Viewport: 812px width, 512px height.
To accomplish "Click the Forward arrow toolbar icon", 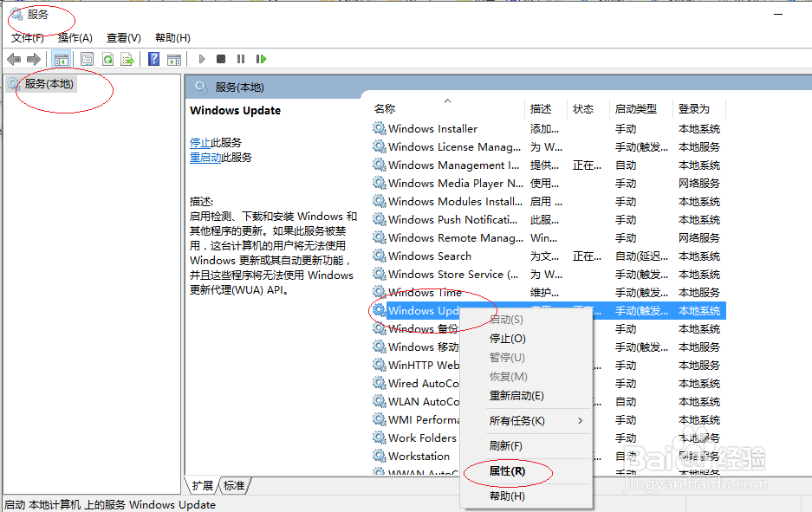I will (34, 59).
